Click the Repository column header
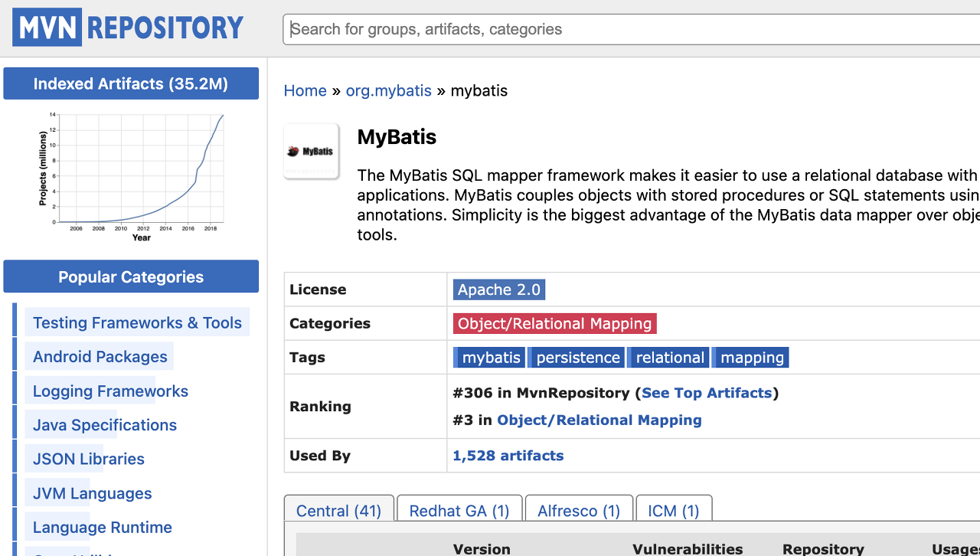Screen dimensions: 980x556 pos(823,548)
